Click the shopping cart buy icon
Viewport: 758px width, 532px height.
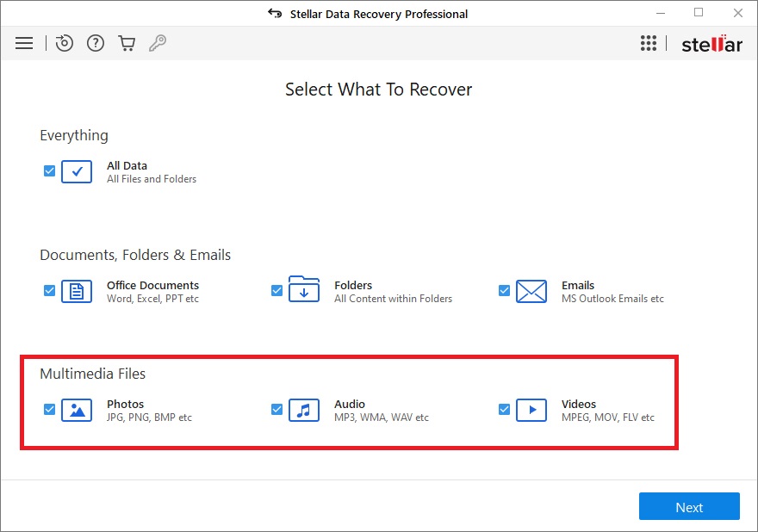tap(127, 44)
